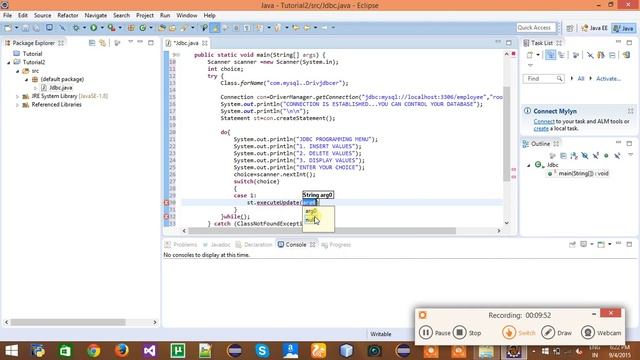Click the Back navigation arrow icon

[x=307, y=28]
